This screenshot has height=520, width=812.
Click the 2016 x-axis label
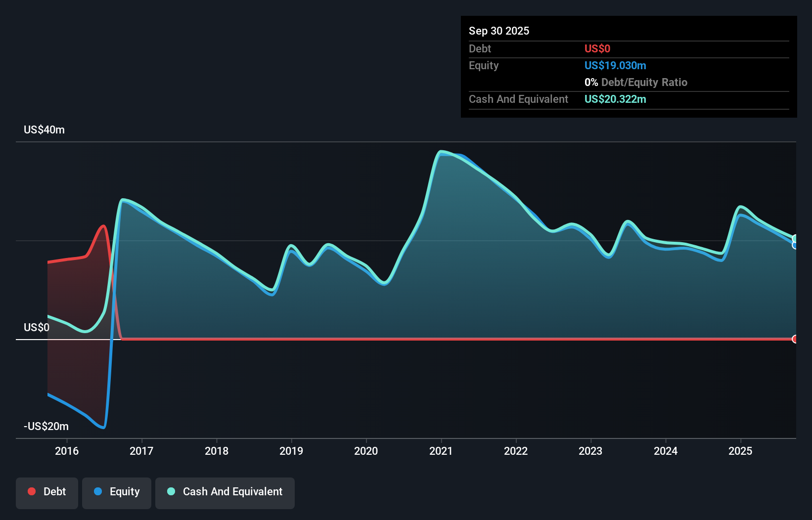point(67,451)
